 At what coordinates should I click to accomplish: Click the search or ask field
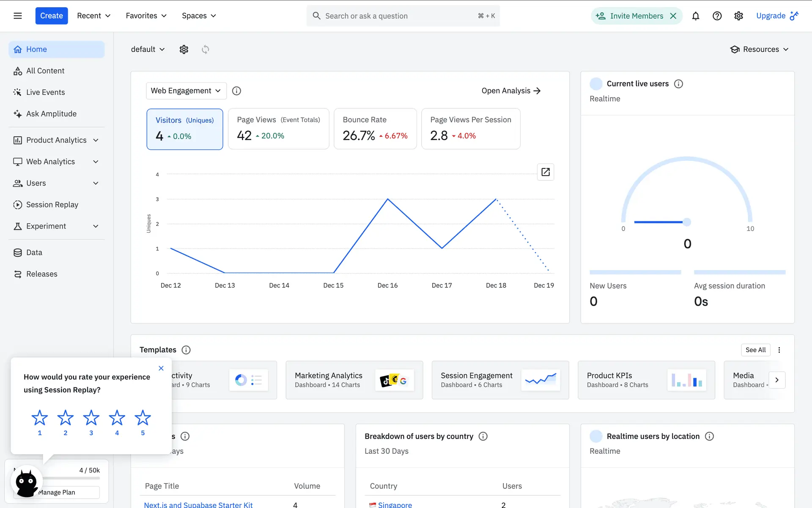[398, 16]
